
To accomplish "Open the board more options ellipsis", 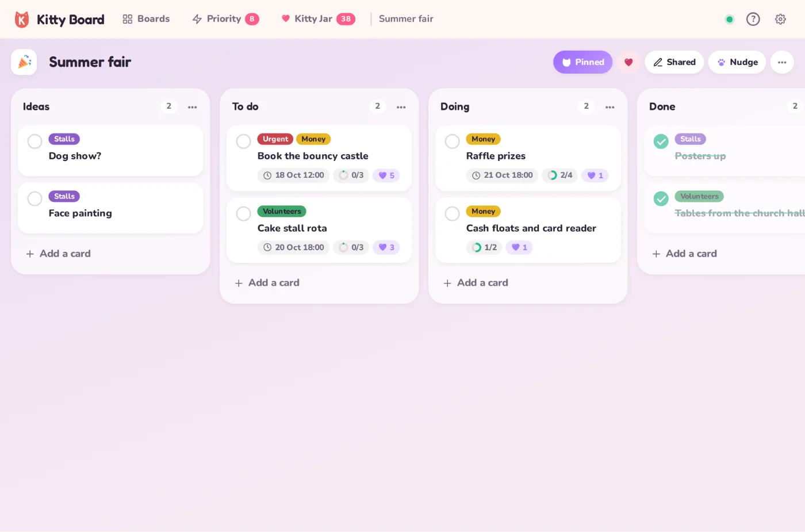I will [782, 62].
